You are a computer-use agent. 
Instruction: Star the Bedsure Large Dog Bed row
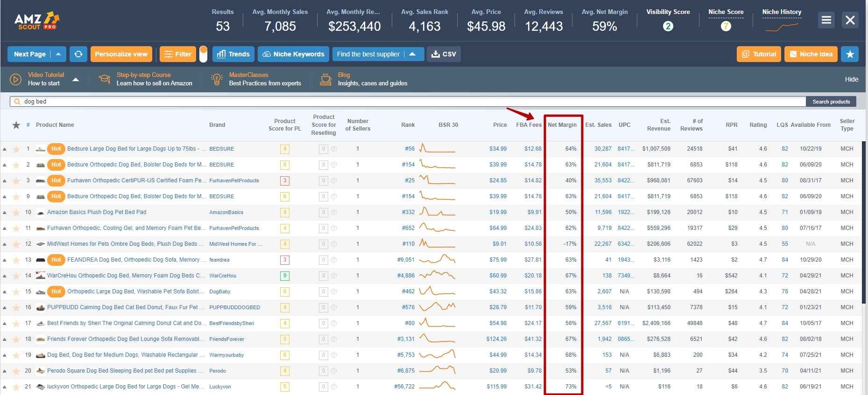click(x=16, y=149)
